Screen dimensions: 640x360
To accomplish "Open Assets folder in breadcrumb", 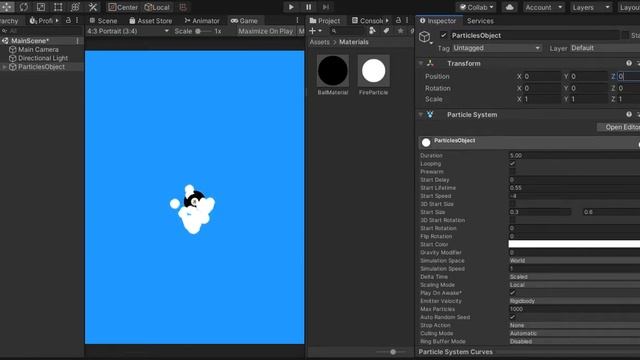I will (319, 42).
